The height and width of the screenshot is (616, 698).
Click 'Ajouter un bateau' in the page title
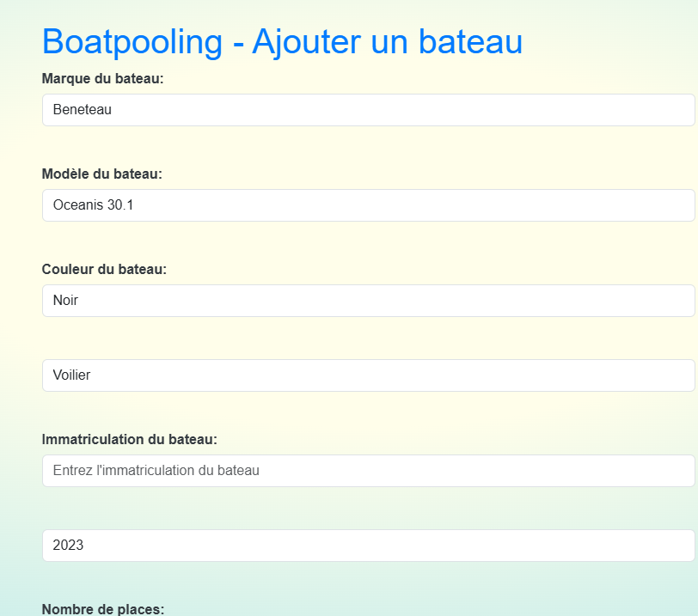click(388, 42)
